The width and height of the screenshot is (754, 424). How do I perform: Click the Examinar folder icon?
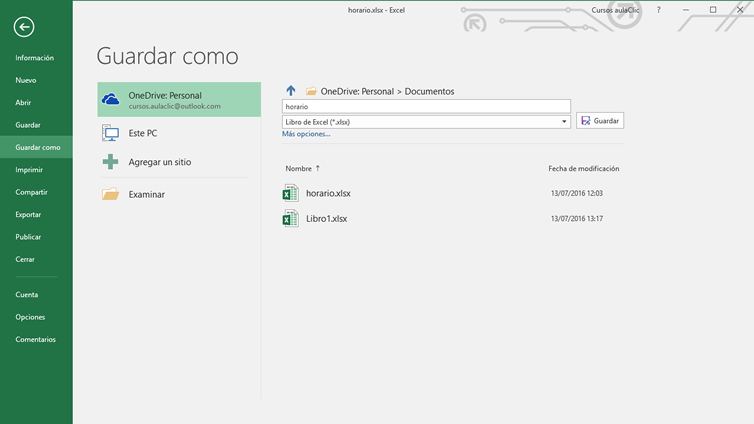point(111,194)
